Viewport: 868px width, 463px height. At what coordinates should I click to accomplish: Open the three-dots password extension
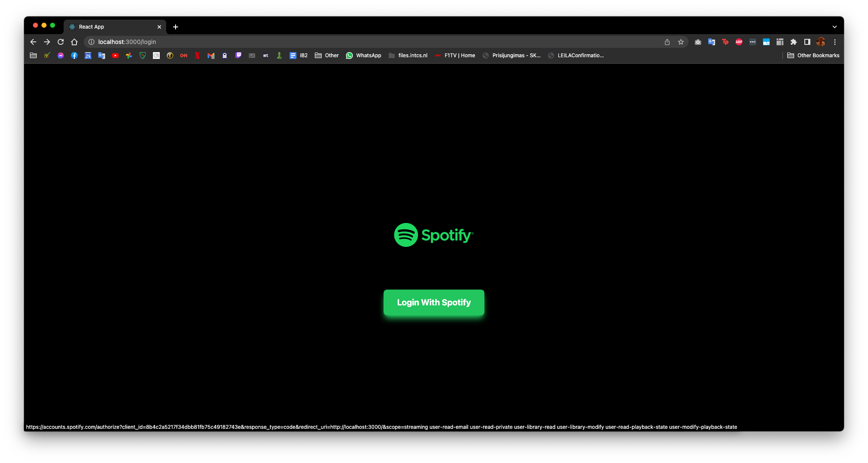tap(753, 42)
